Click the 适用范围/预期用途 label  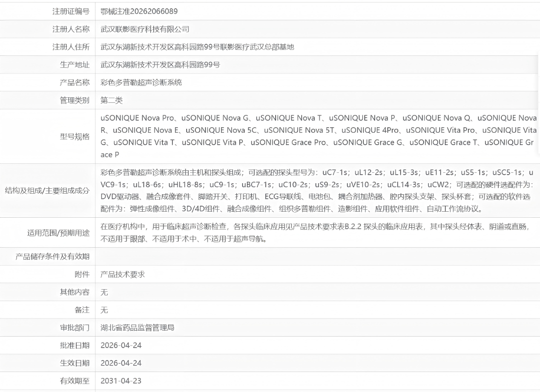point(58,233)
